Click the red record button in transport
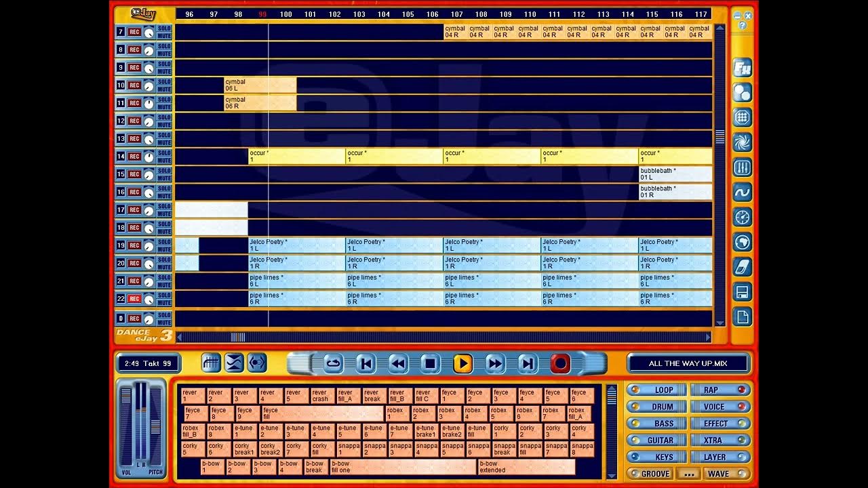This screenshot has height=488, width=868. 560,364
